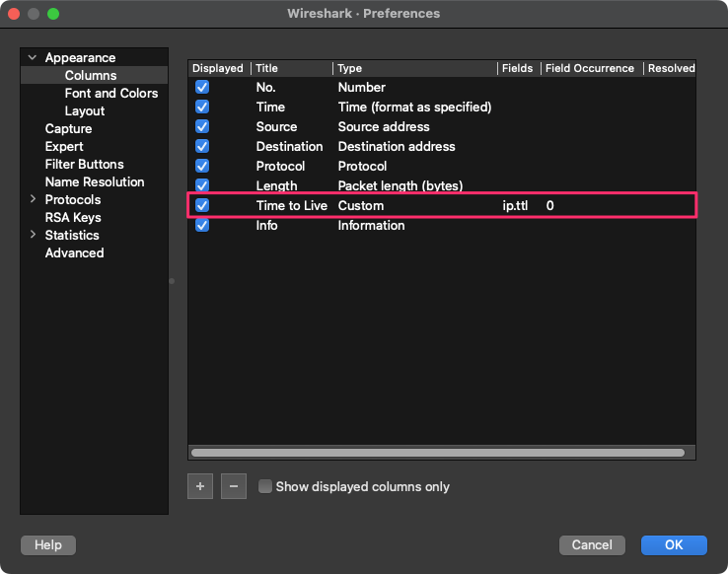728x574 pixels.
Task: Click the 'Destination' title cell
Action: click(x=289, y=146)
